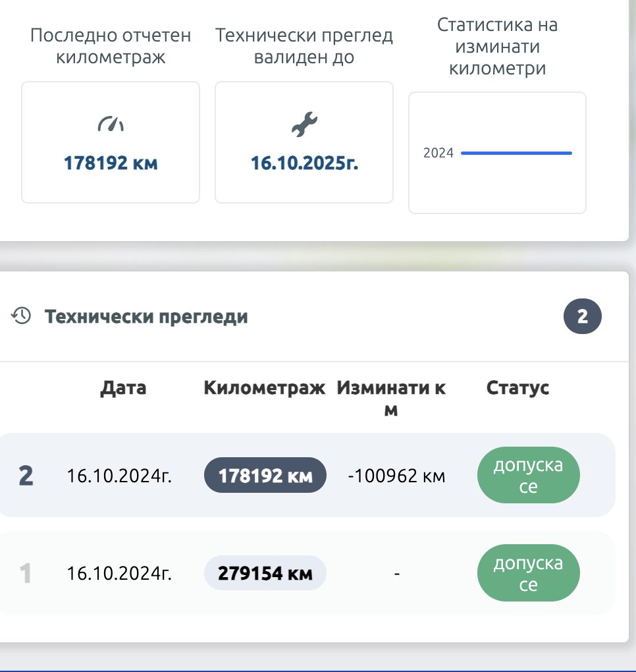Click the Километраж column header
The width and height of the screenshot is (636, 672).
264,388
